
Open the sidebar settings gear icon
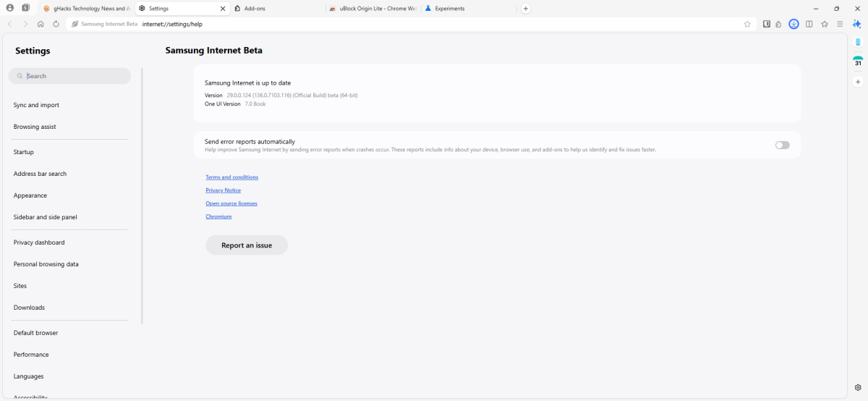[x=858, y=387]
